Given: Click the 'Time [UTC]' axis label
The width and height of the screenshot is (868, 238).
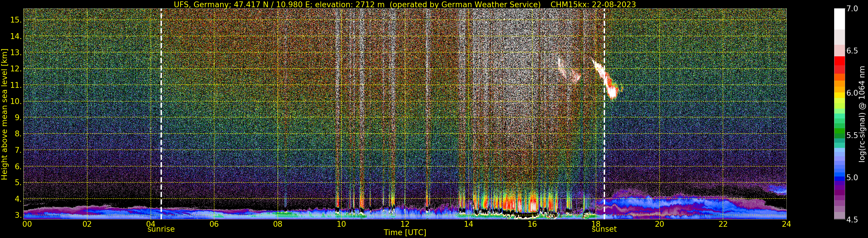Looking at the screenshot, I should coord(405,233).
